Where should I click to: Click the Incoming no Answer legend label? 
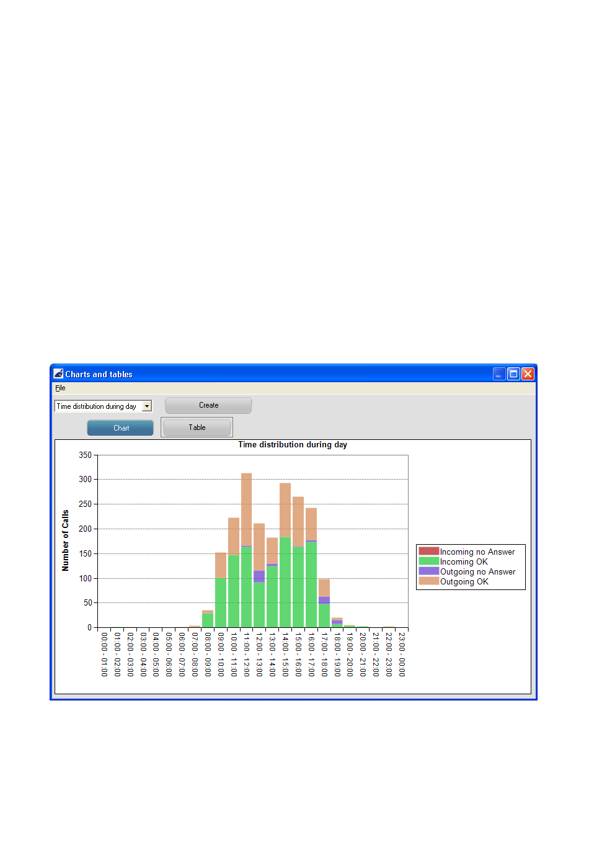tap(477, 552)
